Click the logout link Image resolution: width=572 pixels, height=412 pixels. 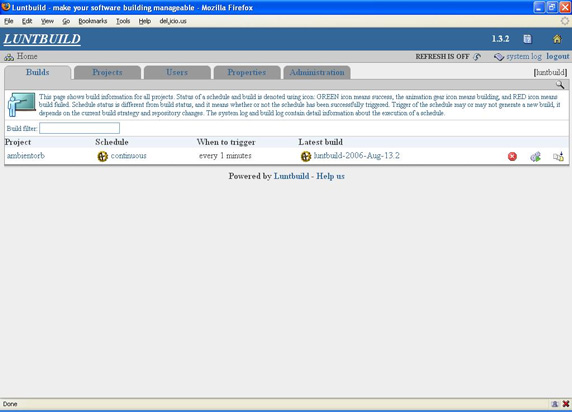[x=557, y=57]
